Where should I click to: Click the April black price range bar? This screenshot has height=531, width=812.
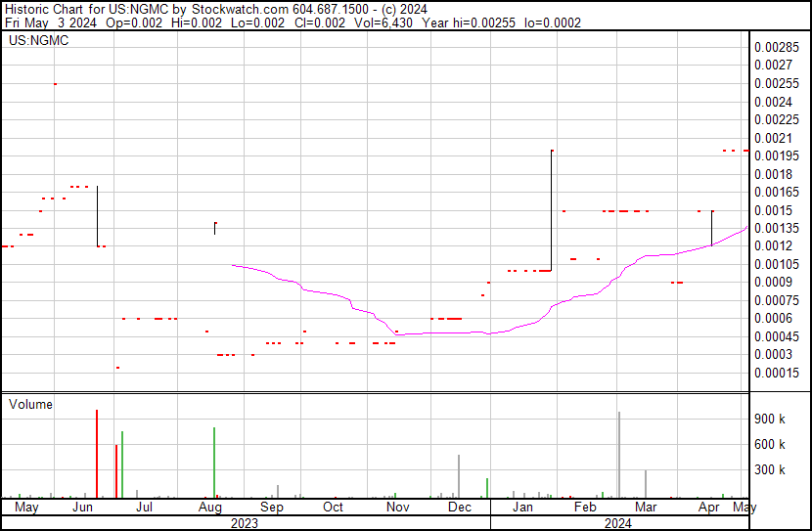click(x=712, y=228)
